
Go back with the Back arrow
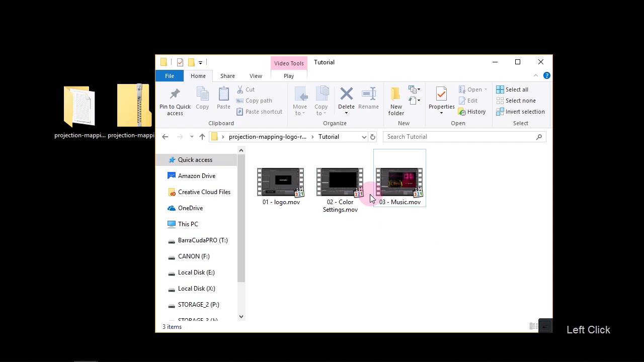tap(165, 137)
